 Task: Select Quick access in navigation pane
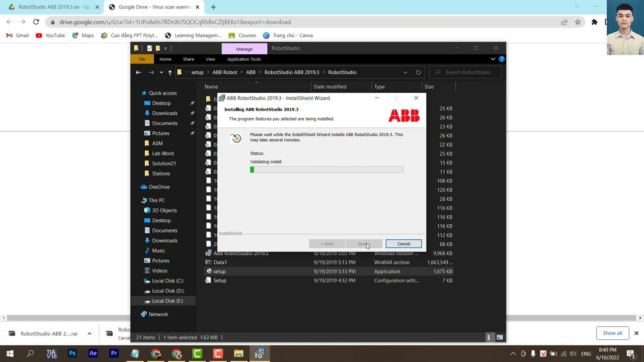(x=163, y=93)
